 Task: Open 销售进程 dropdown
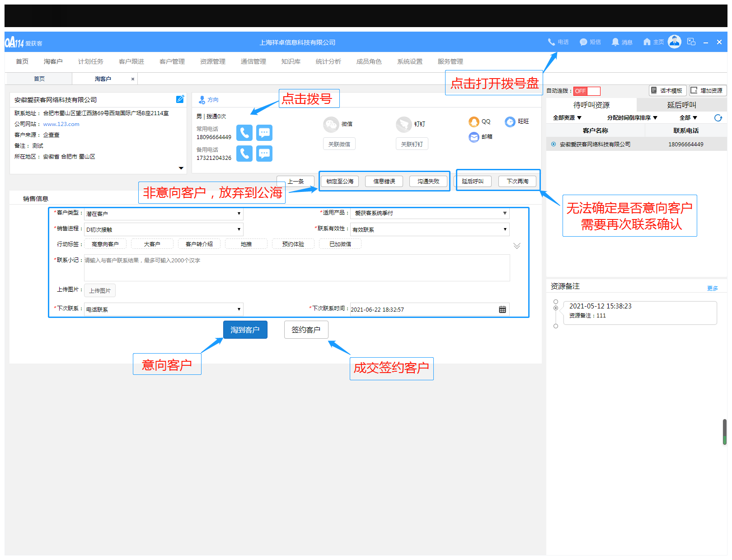(x=164, y=229)
